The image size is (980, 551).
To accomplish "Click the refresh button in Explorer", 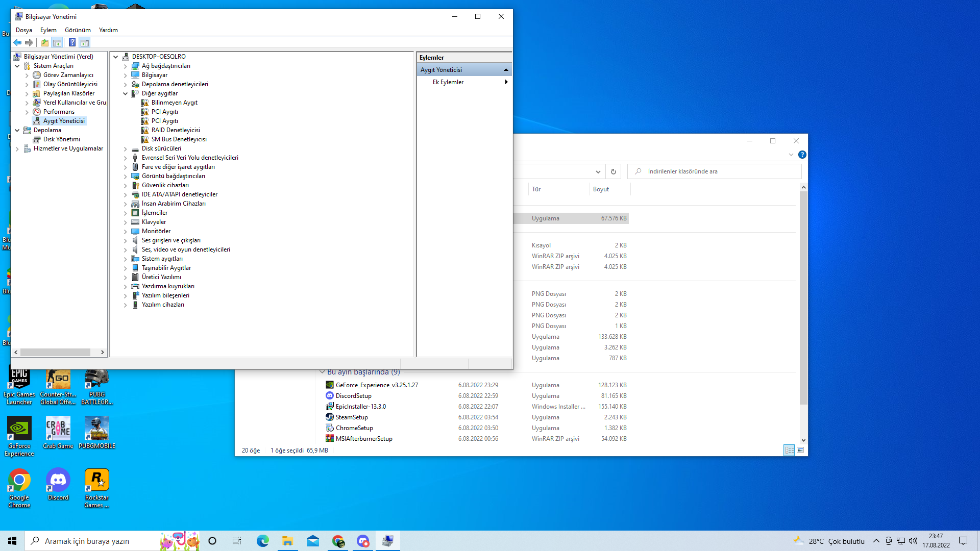I will click(x=613, y=171).
